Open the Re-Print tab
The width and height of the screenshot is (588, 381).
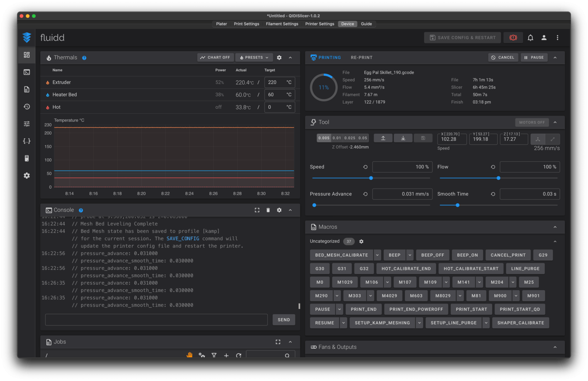361,57
